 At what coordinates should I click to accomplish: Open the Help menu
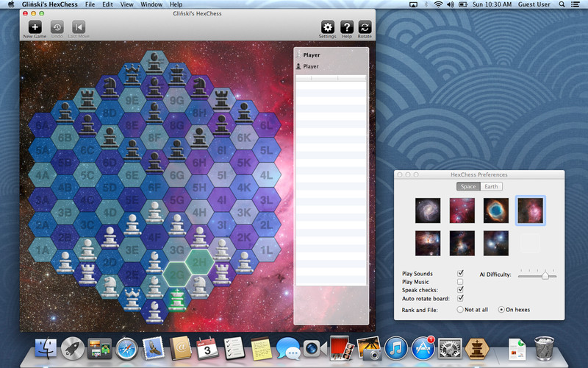(176, 4)
